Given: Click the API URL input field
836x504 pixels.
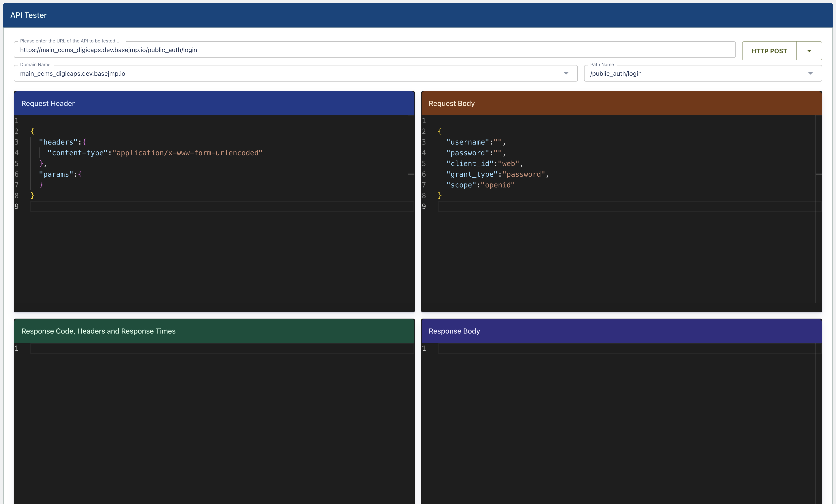Looking at the screenshot, I should [373, 50].
